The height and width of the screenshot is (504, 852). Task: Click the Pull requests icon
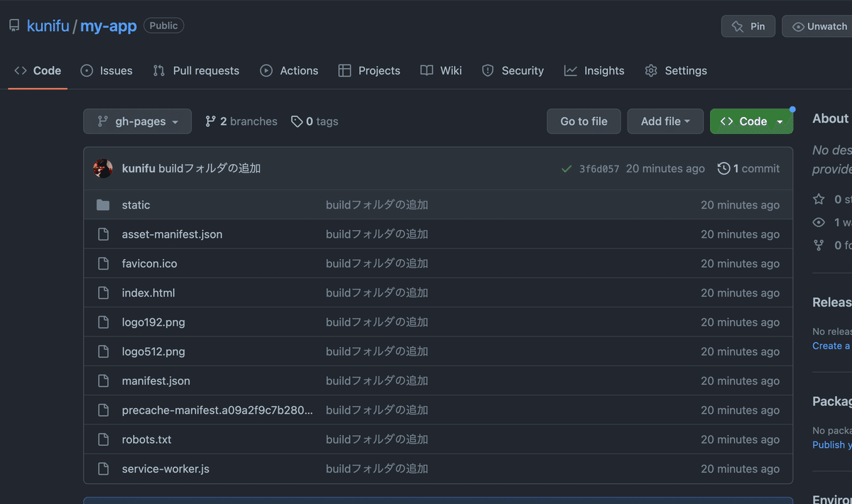click(x=158, y=70)
